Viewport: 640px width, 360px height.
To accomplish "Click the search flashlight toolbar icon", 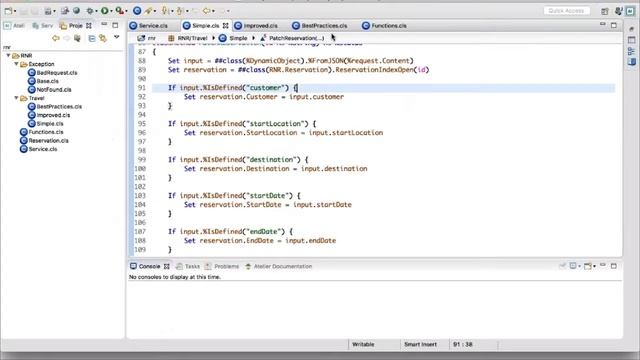I will (148, 11).
